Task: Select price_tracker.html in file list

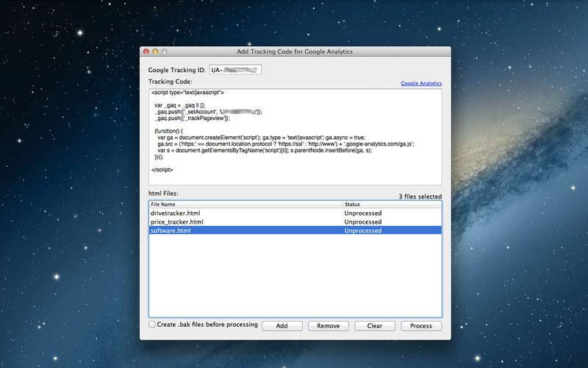Action: tap(295, 222)
